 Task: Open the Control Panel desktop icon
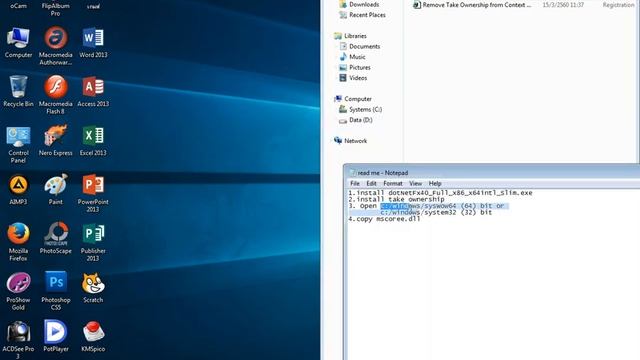point(18,145)
